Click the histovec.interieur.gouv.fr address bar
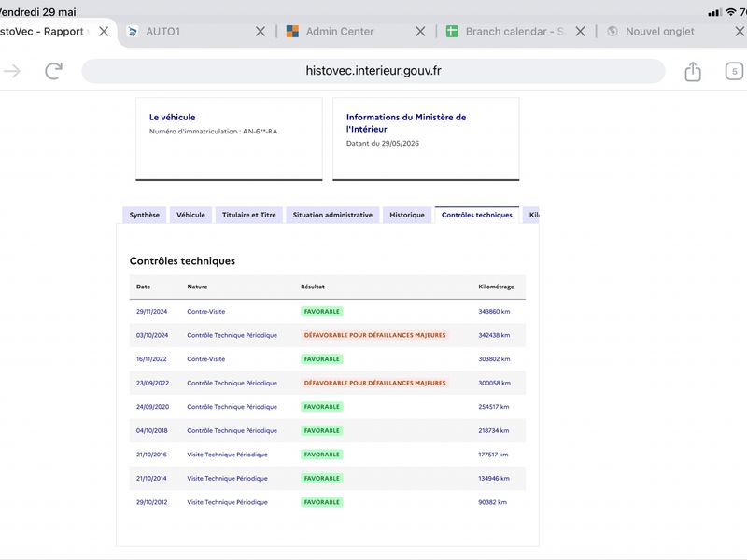747x560 pixels. coord(373,71)
